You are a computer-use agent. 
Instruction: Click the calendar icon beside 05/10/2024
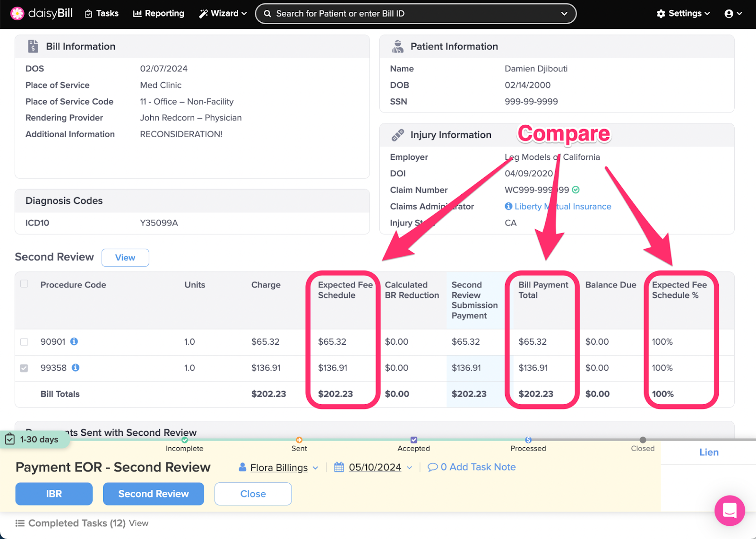(339, 467)
